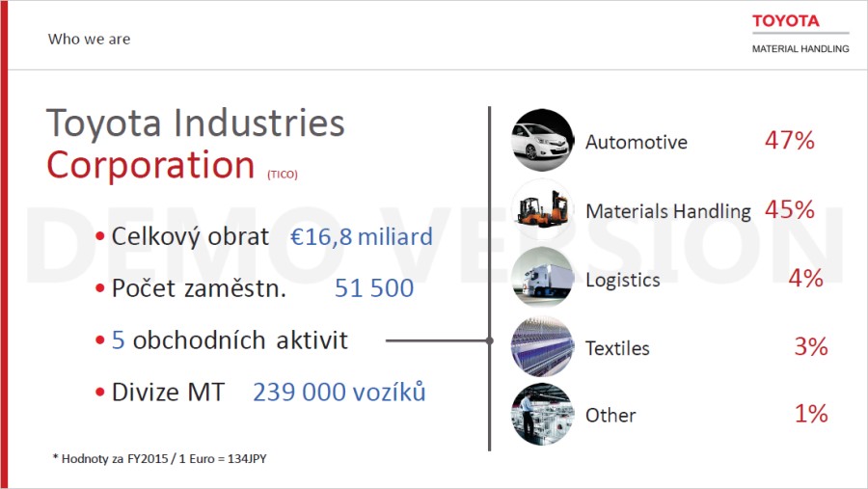Viewport: 868px width, 489px height.
Task: Click the 5 obchodních aktivit bullet
Action: pyautogui.click(x=222, y=340)
